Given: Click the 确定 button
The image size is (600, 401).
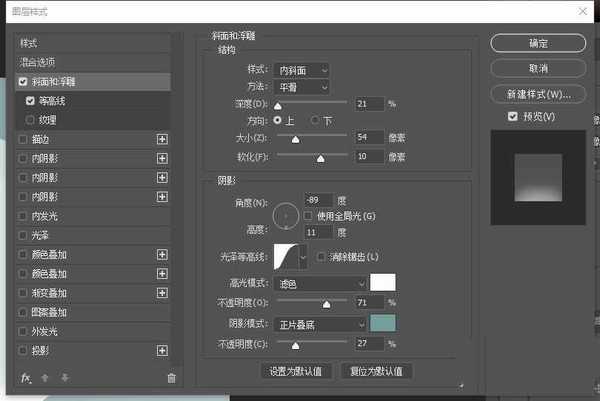Looking at the screenshot, I should coord(537,43).
